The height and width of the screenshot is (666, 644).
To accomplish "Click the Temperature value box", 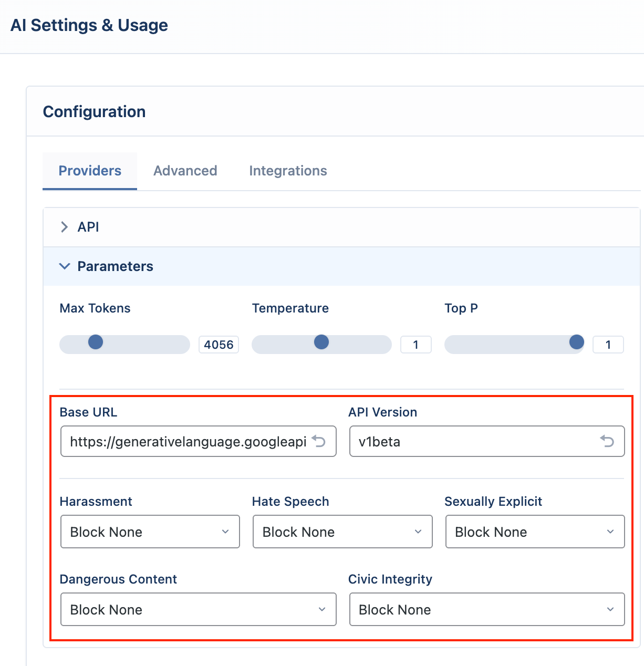I will coord(416,345).
